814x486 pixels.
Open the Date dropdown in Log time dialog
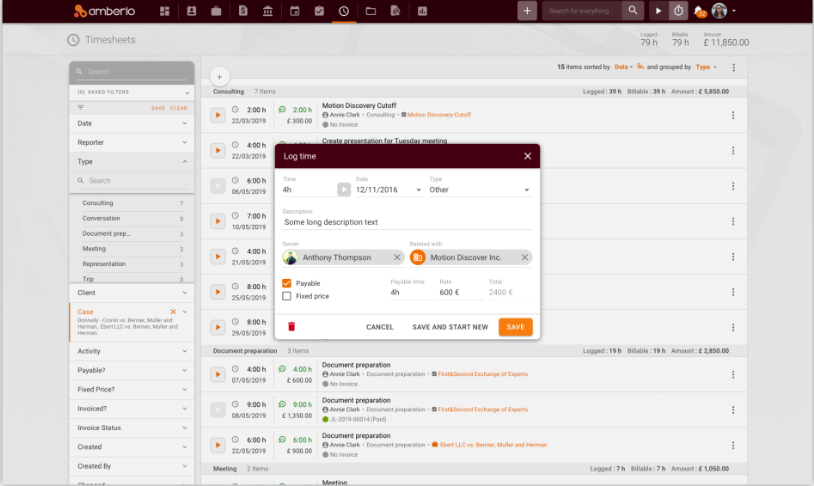point(418,190)
